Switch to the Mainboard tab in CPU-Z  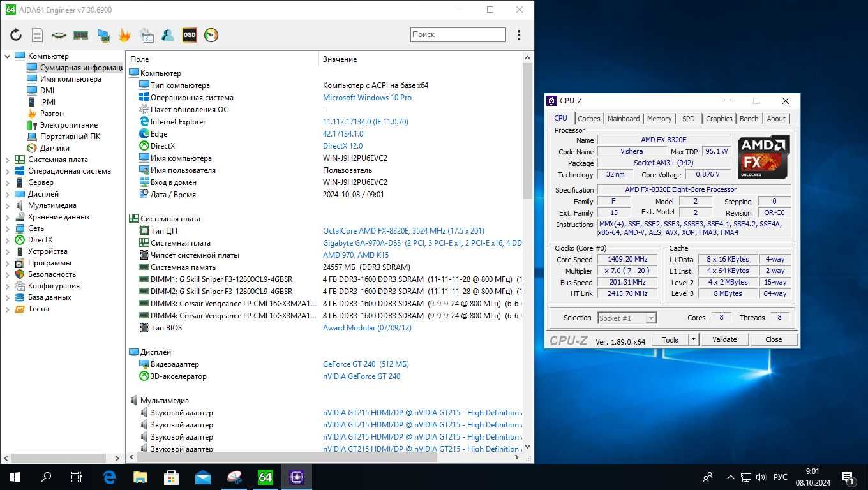[x=623, y=119]
